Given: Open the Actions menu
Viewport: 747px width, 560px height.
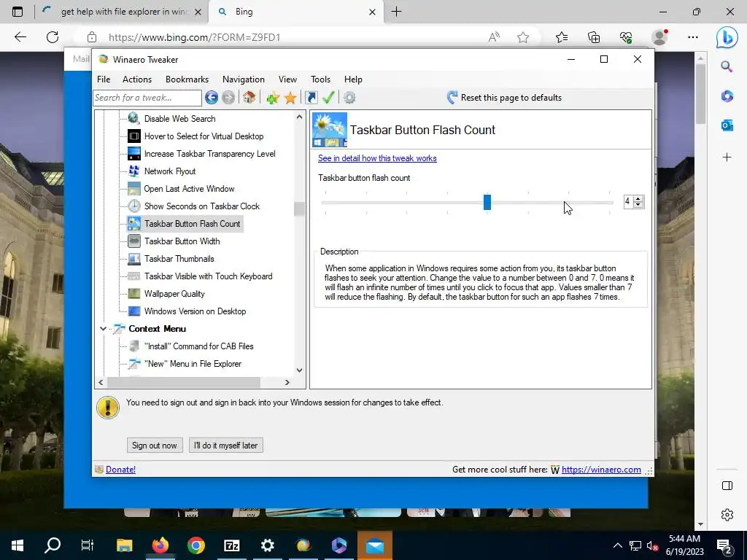Looking at the screenshot, I should click(x=136, y=79).
